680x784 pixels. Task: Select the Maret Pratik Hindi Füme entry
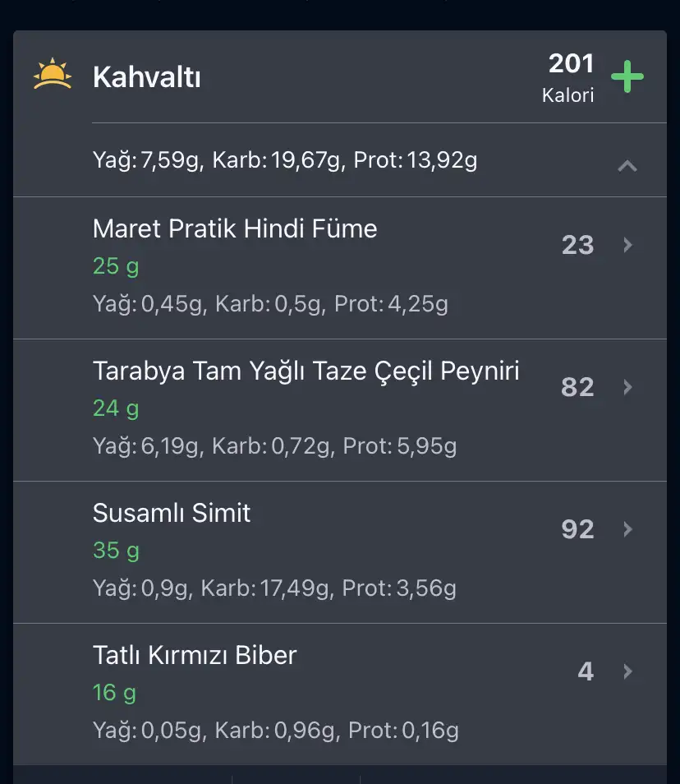pyautogui.click(x=340, y=268)
